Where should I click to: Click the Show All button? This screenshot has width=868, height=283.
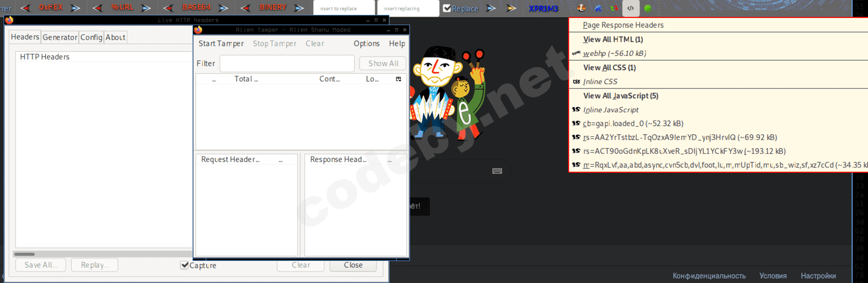click(x=384, y=64)
